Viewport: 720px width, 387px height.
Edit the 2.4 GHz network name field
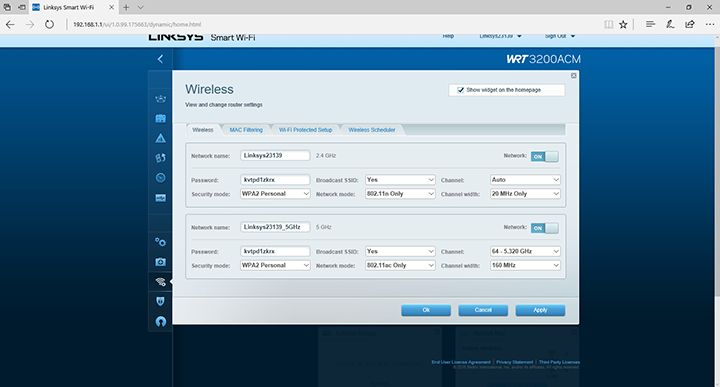pyautogui.click(x=275, y=156)
